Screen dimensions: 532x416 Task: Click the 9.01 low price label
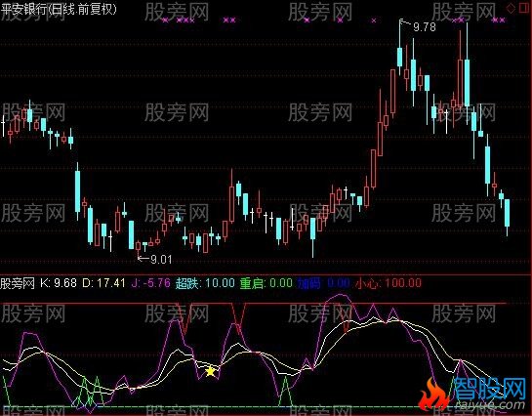click(x=161, y=260)
